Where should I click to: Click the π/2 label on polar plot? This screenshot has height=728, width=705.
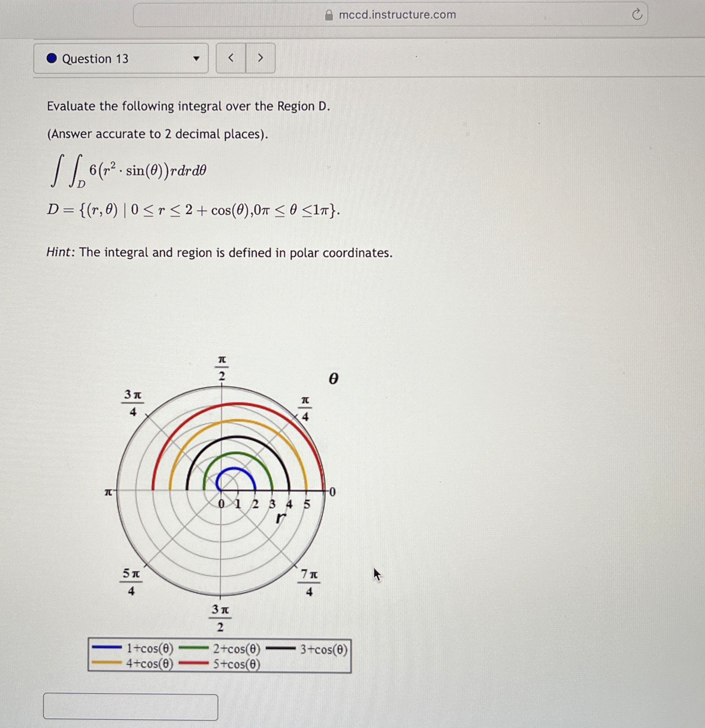222,368
